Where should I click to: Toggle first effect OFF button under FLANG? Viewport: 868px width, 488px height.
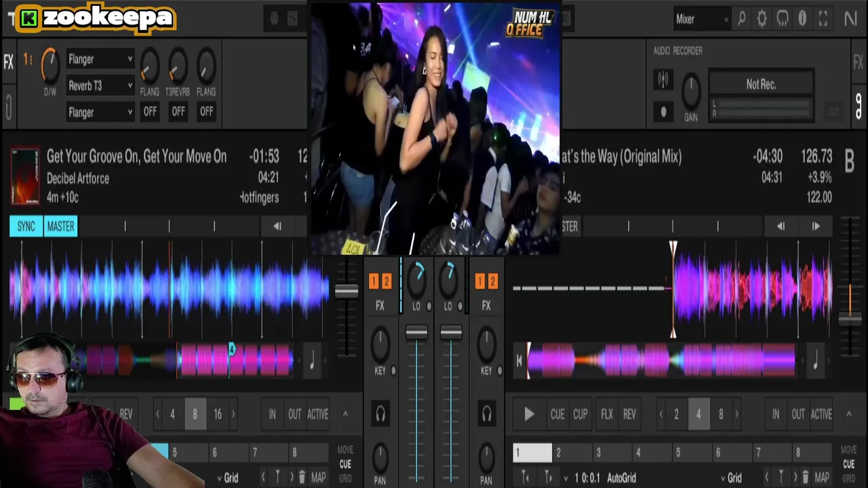pos(150,111)
